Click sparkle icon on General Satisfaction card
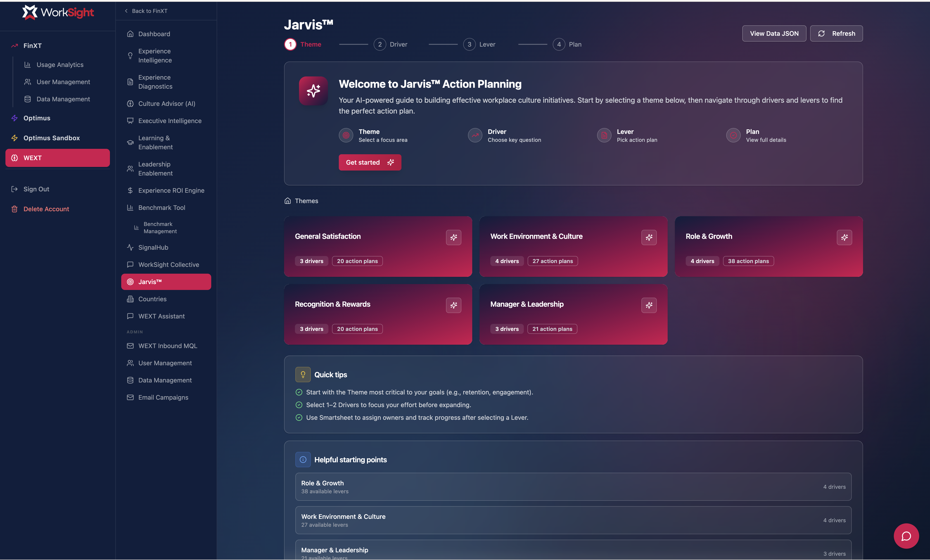The height and width of the screenshot is (560, 930). 453,237
